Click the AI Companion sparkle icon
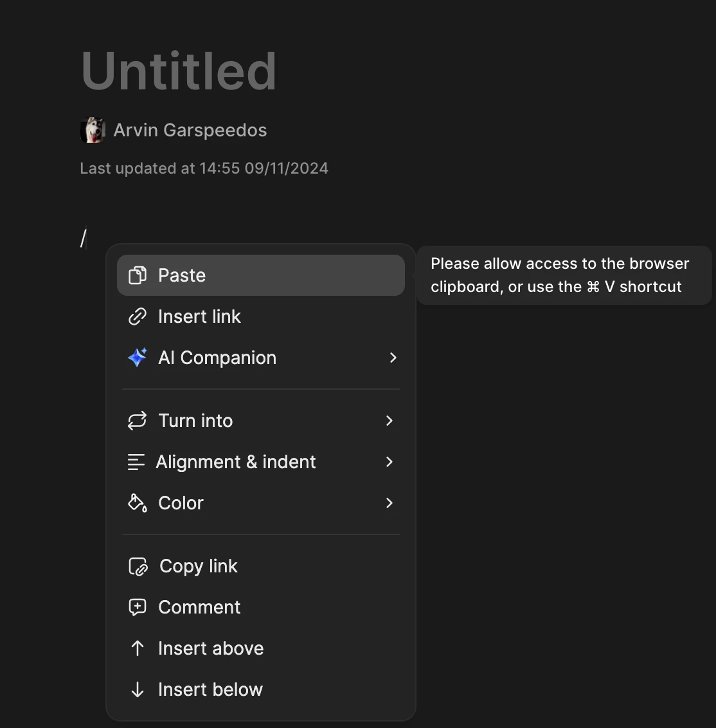716x728 pixels. [x=137, y=358]
